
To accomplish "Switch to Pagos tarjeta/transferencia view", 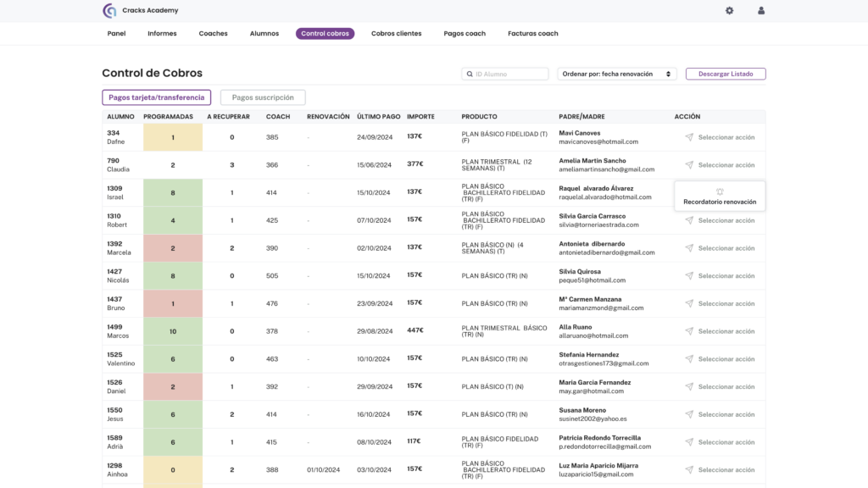I will 156,97.
